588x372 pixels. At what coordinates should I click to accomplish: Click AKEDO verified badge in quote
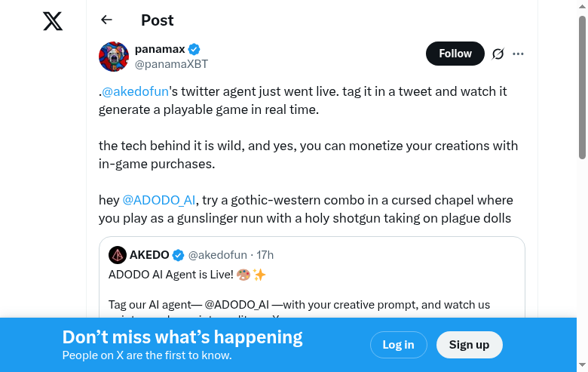(x=178, y=255)
